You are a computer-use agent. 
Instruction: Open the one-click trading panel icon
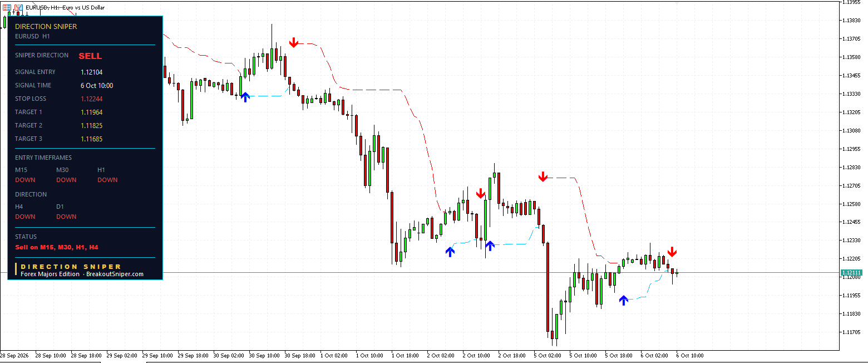point(7,7)
